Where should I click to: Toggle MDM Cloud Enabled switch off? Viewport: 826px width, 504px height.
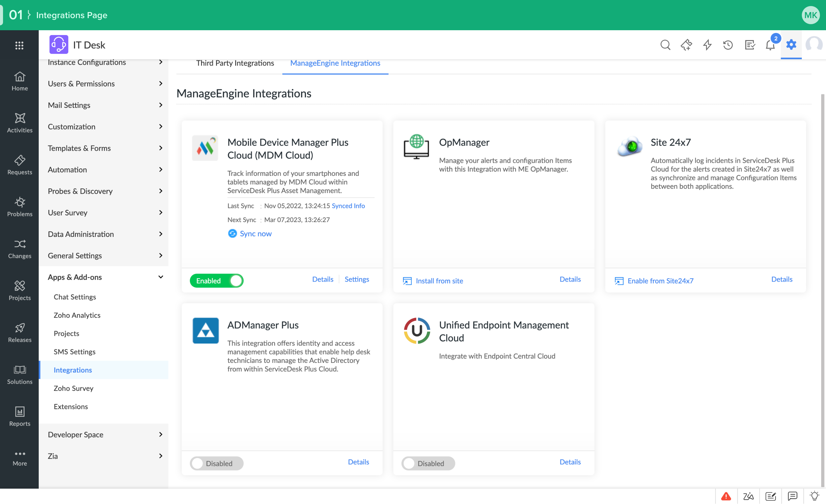(216, 281)
